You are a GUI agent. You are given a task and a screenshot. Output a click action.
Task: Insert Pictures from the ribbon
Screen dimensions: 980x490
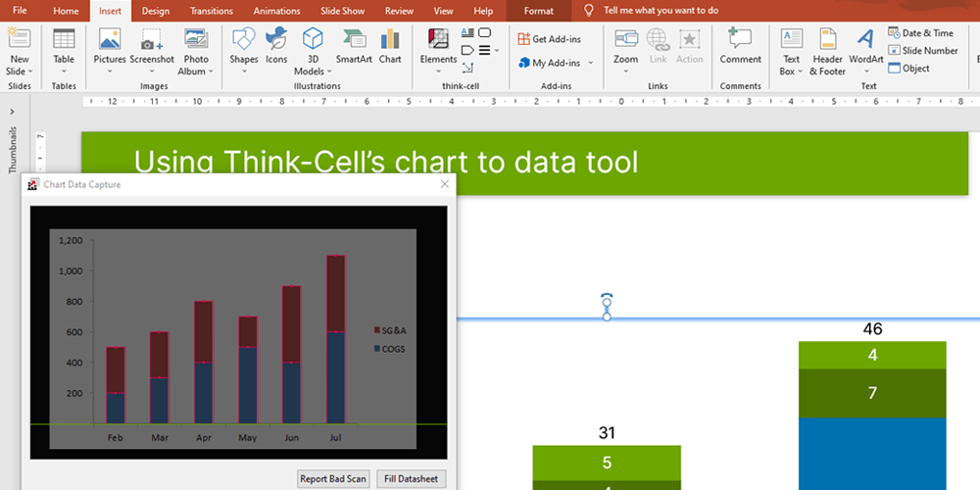110,52
